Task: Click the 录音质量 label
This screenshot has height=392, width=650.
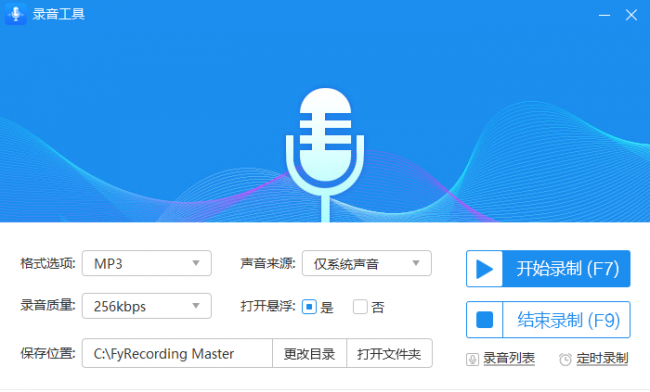Action: (x=48, y=306)
